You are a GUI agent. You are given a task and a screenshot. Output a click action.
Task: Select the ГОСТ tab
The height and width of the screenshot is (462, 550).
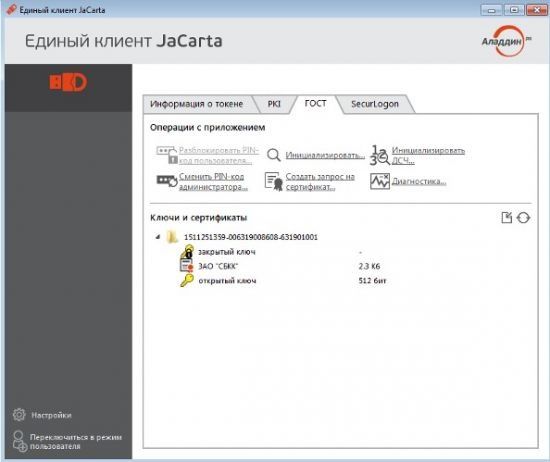click(315, 103)
